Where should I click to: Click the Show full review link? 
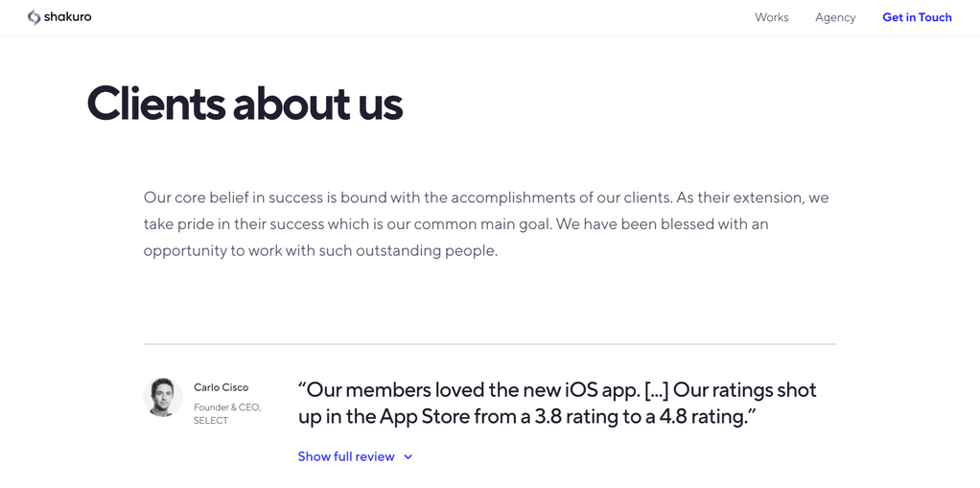point(346,456)
